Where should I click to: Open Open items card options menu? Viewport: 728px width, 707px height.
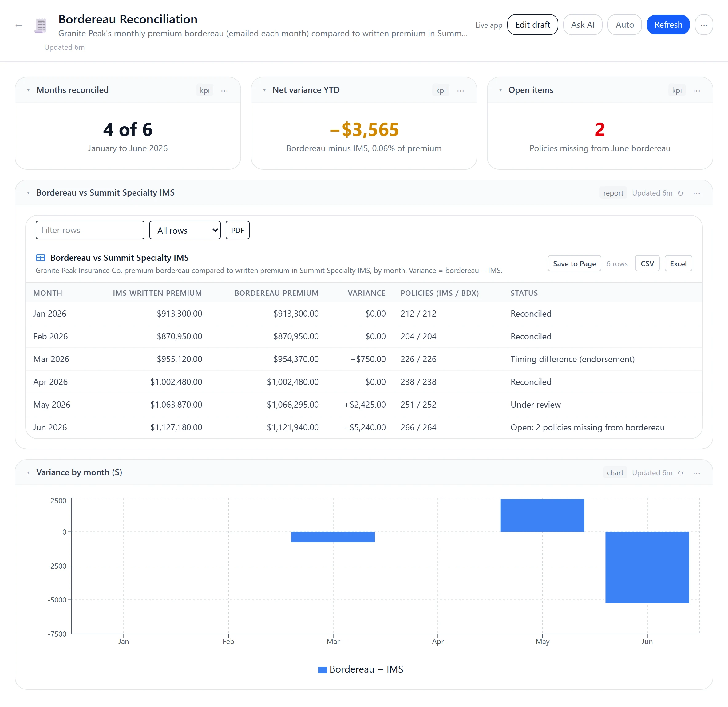coord(696,91)
